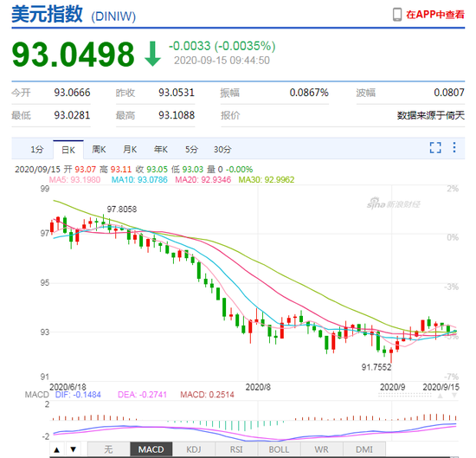Click the current price 93.0498
476x458 pixels.
coord(74,55)
